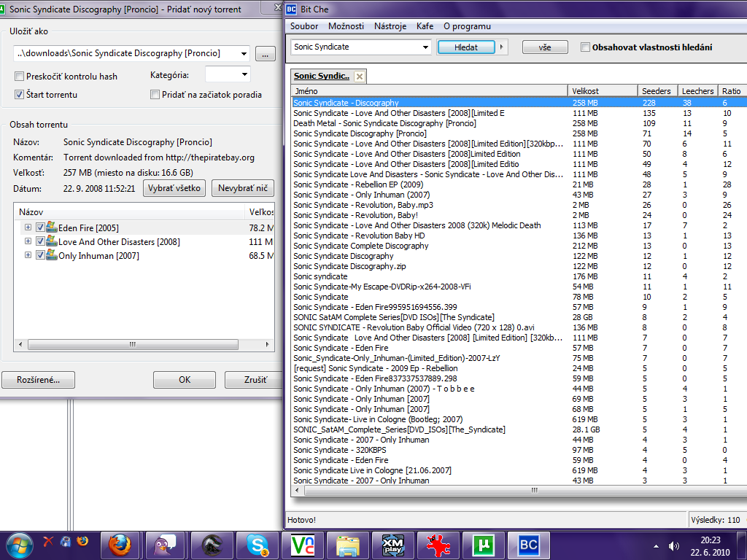Image resolution: width=747 pixels, height=560 pixels.
Task: Click the Bit Che title bar logo
Action: click(x=292, y=9)
